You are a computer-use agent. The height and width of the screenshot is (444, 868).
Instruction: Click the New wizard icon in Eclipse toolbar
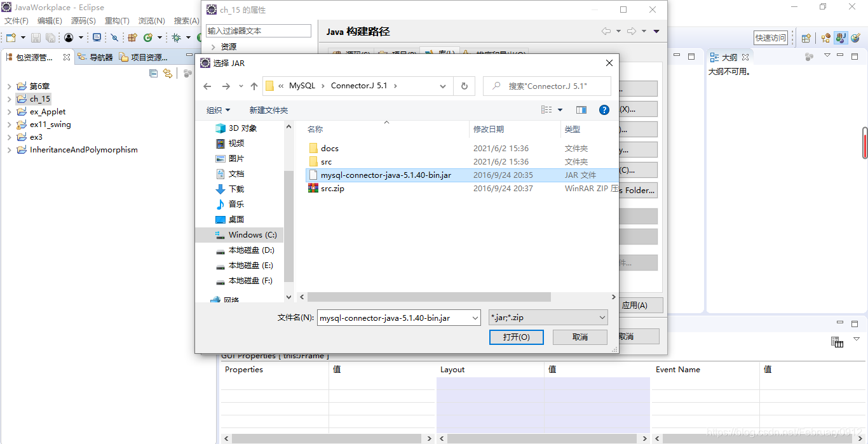11,37
